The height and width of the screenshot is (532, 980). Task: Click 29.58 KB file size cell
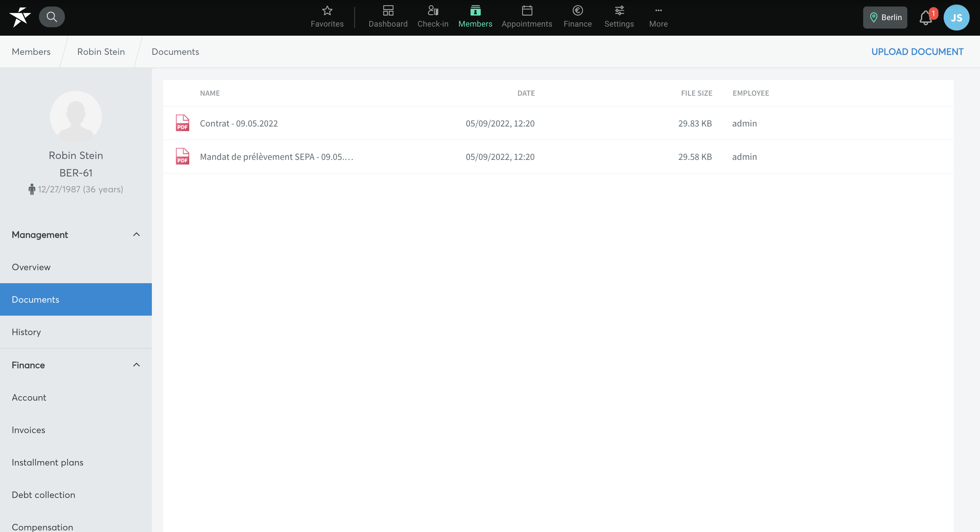pos(695,157)
